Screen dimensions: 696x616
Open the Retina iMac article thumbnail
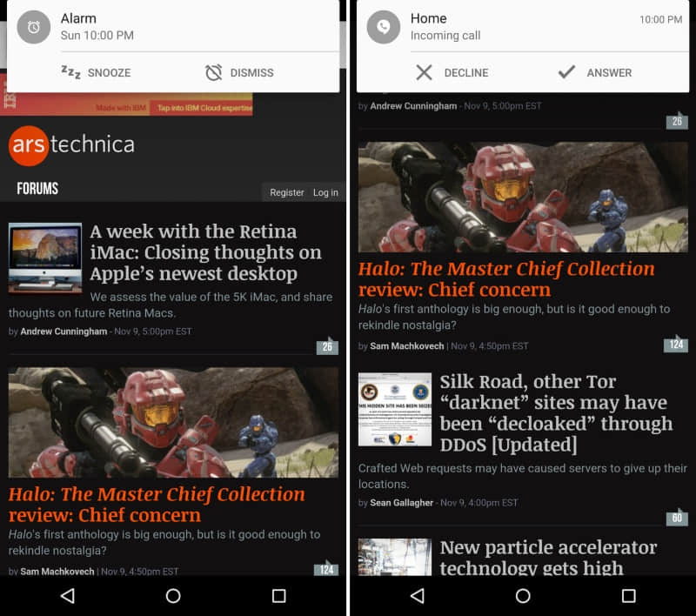pyautogui.click(x=45, y=258)
